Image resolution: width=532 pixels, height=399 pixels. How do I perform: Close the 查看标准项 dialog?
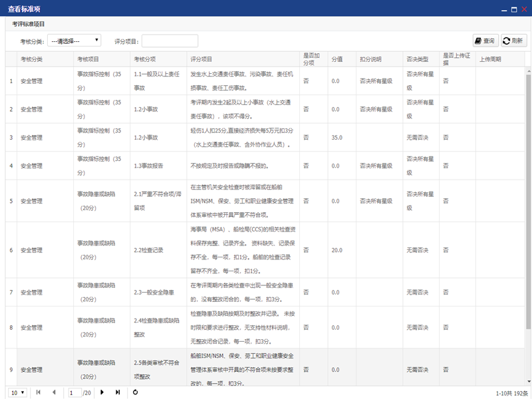tap(523, 9)
